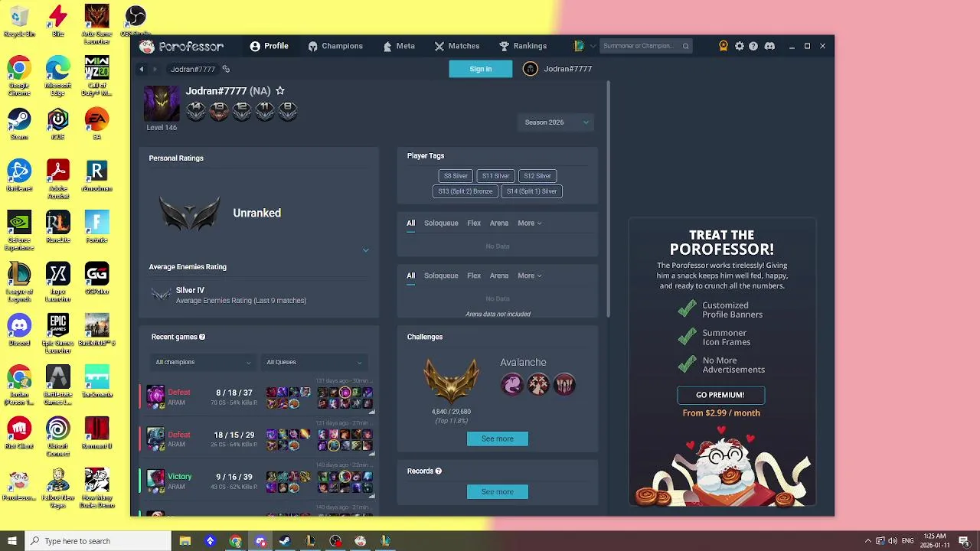
Task: Open Adobe Acrobat desktop shortcut
Action: pyautogui.click(x=58, y=178)
